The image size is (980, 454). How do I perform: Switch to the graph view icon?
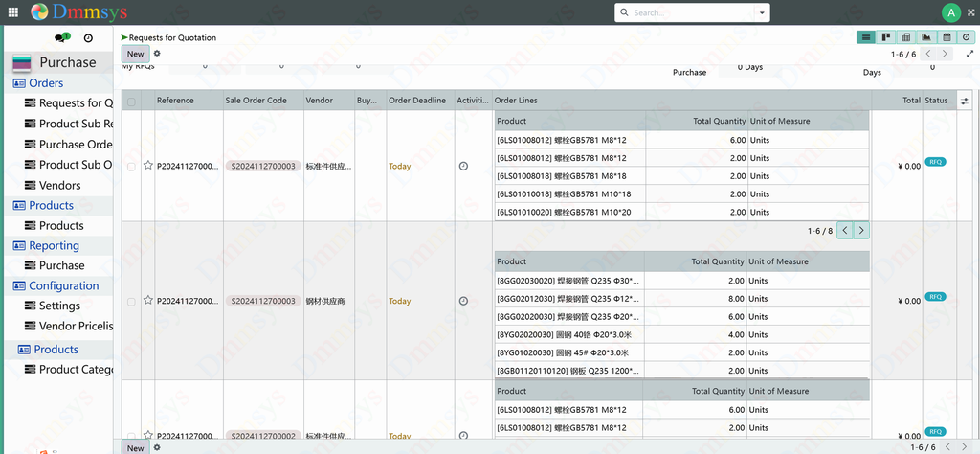tap(925, 37)
